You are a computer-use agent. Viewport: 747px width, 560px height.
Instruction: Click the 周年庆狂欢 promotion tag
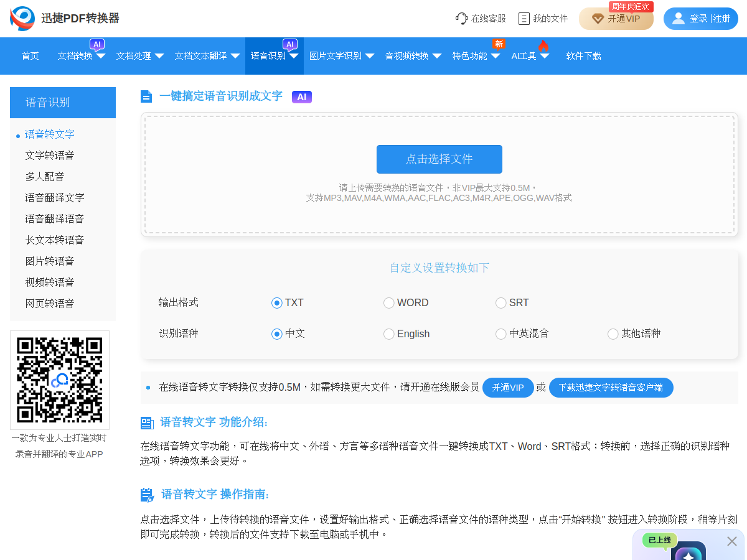631,6
